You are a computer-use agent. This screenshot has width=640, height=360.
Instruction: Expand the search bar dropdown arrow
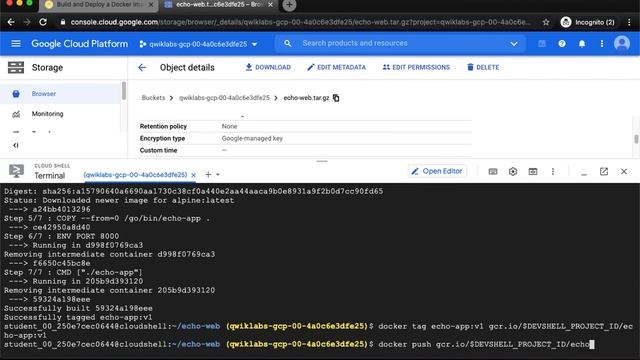514,44
